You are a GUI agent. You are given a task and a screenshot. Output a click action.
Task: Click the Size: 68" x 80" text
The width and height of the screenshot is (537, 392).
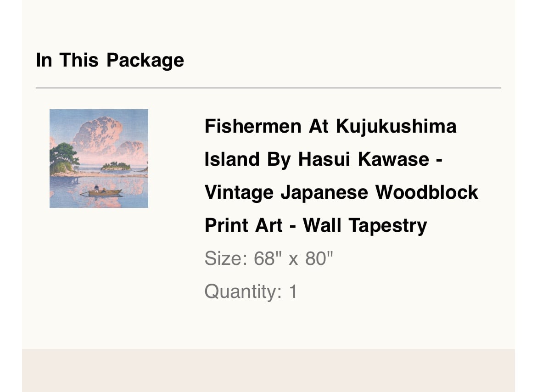click(268, 258)
